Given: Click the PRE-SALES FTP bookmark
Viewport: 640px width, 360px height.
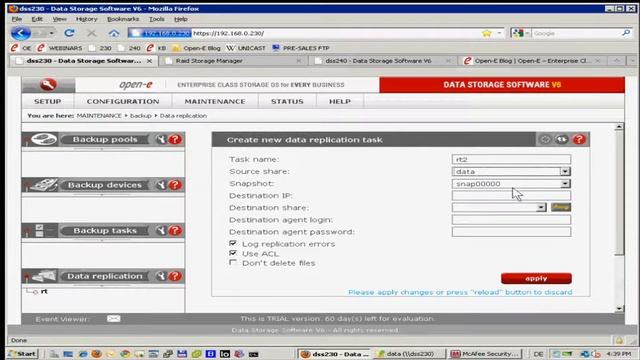Looking at the screenshot, I should click(301, 48).
